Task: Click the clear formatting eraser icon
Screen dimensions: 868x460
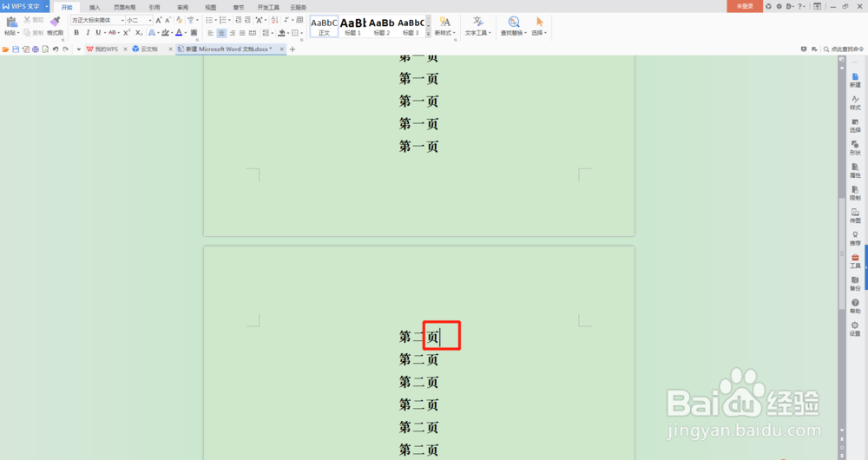Action: point(180,20)
